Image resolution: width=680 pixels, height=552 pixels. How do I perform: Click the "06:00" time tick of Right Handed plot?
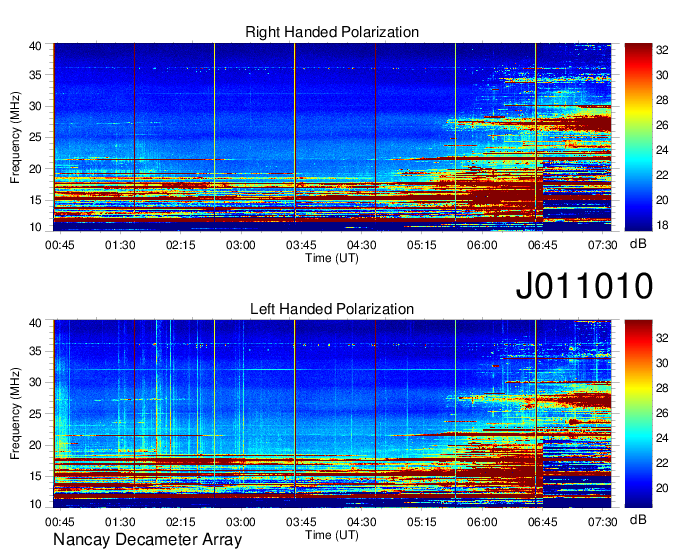pyautogui.click(x=482, y=245)
